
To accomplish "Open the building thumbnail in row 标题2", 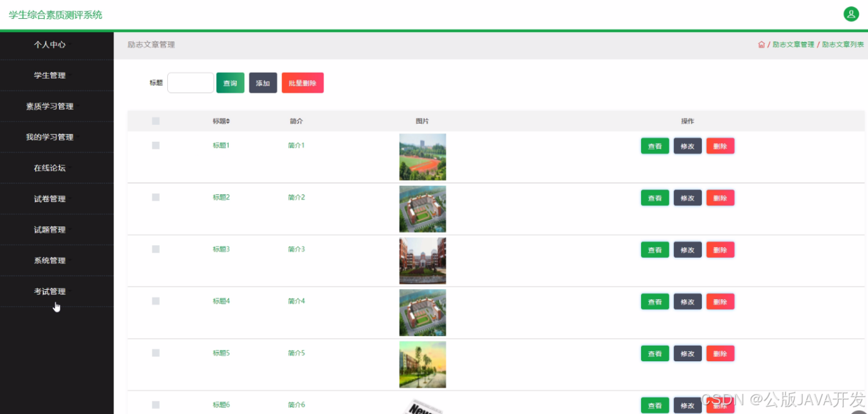I will (x=422, y=209).
